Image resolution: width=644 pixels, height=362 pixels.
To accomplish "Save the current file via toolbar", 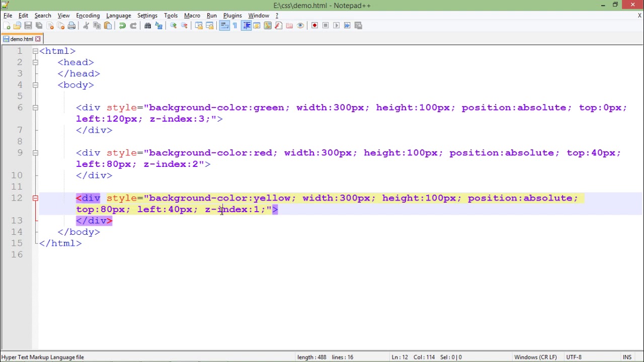I will click(28, 26).
